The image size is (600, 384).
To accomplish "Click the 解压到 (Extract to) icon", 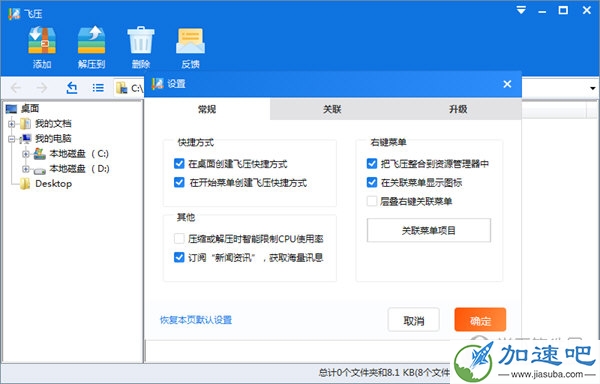I will [91, 41].
